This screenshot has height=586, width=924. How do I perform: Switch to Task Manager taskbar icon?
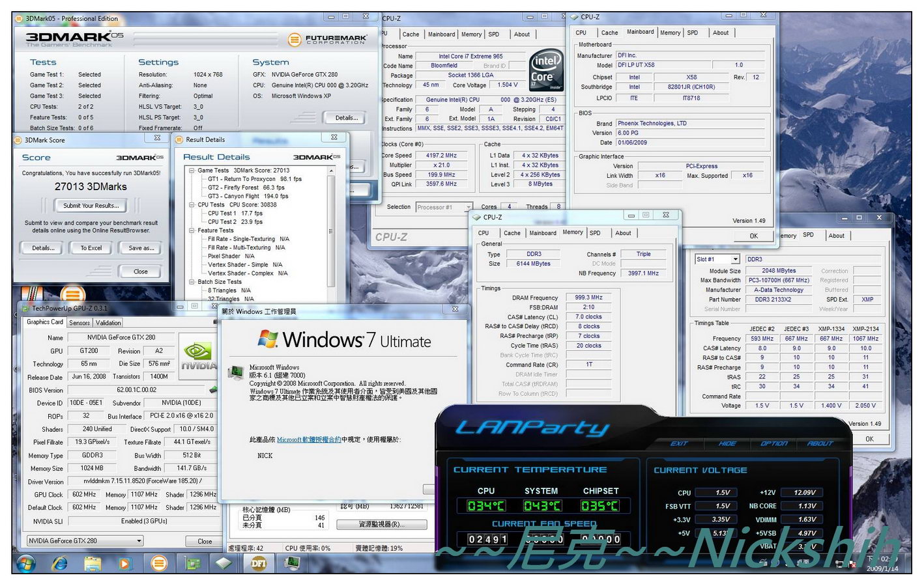point(291,562)
